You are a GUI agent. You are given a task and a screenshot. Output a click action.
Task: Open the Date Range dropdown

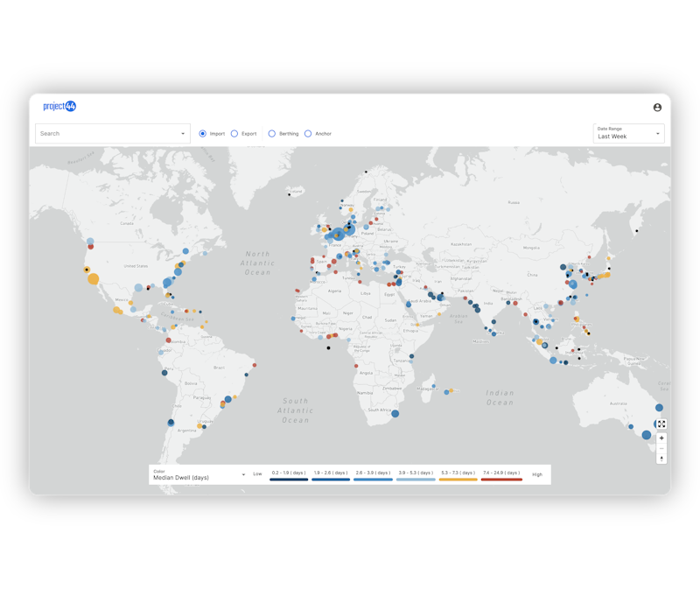pos(628,133)
